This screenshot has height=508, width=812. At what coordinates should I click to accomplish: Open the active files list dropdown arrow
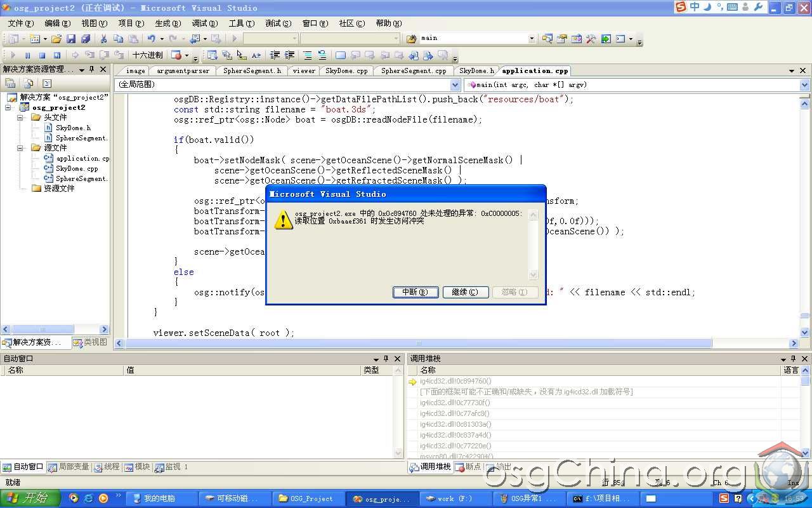(792, 70)
